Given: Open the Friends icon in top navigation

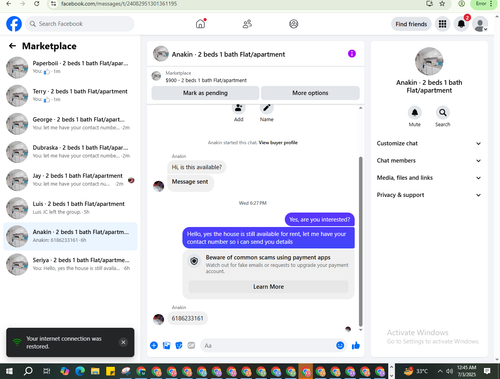Looking at the screenshot, I should click(x=247, y=24).
